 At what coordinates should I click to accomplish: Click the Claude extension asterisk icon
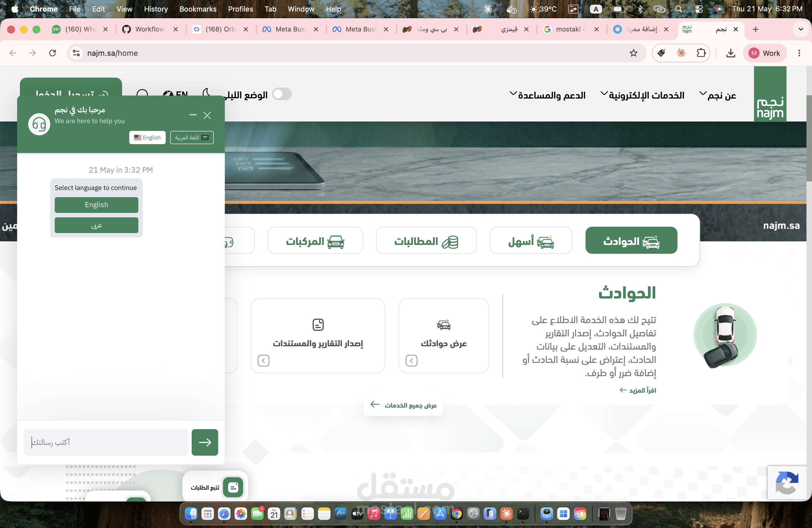681,53
